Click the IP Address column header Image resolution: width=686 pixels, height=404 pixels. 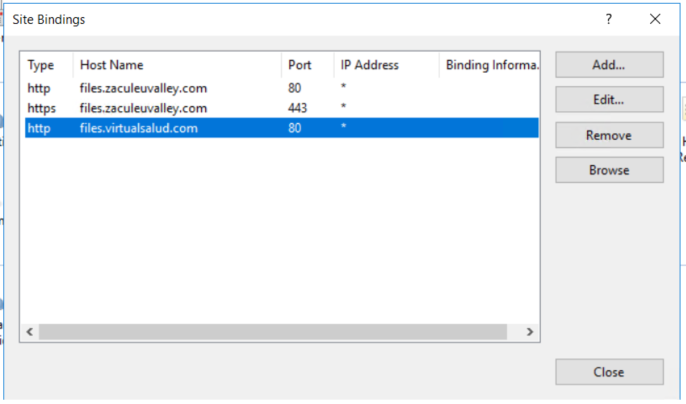tap(385, 65)
